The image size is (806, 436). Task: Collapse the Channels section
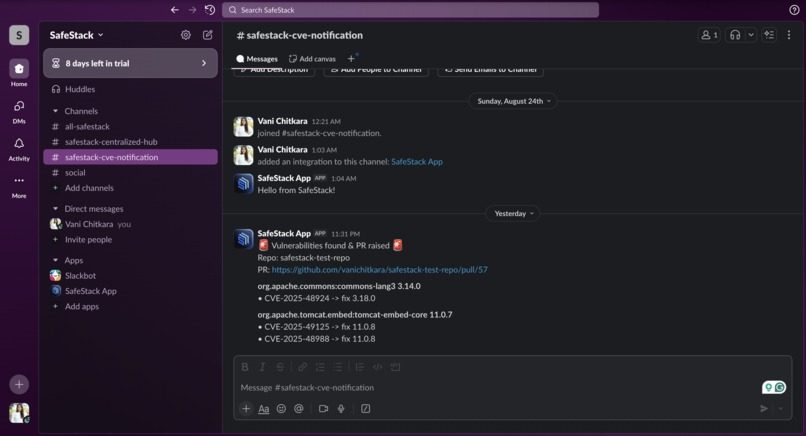click(56, 111)
